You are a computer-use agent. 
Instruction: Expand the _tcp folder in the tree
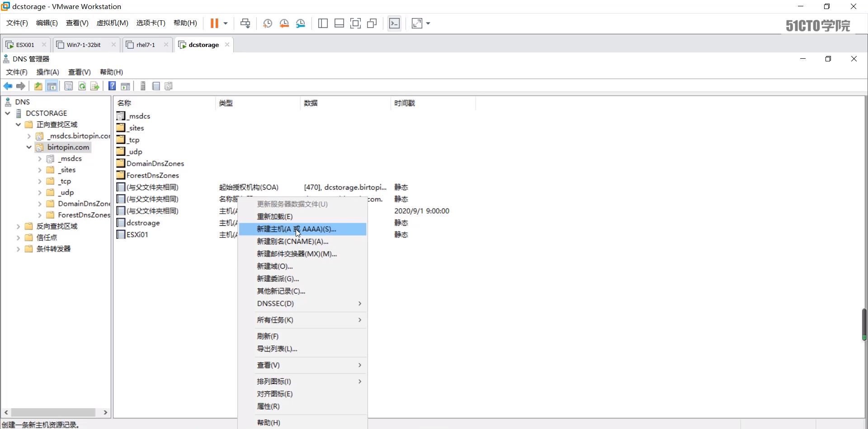click(x=40, y=181)
